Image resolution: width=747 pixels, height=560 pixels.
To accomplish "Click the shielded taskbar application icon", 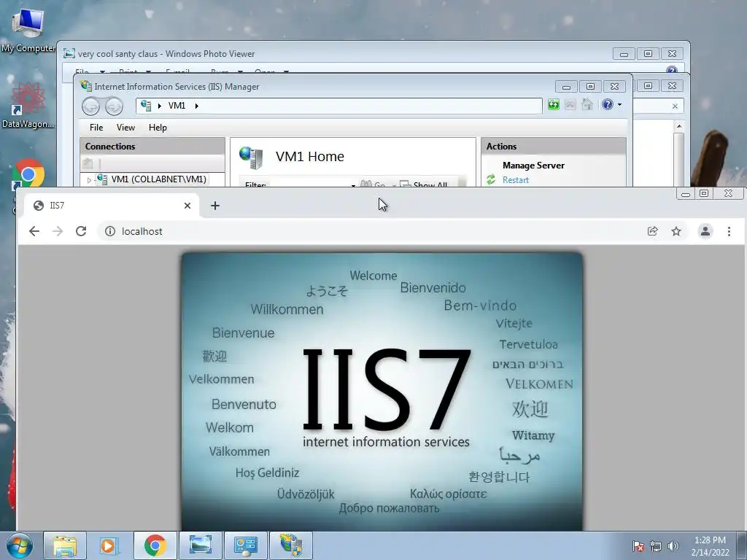I will [x=290, y=545].
